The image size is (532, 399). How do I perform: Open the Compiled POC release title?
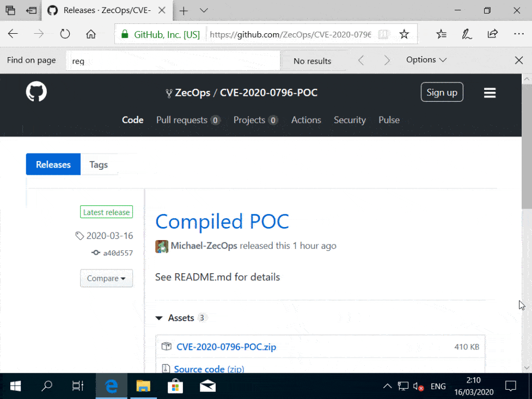coord(222,222)
